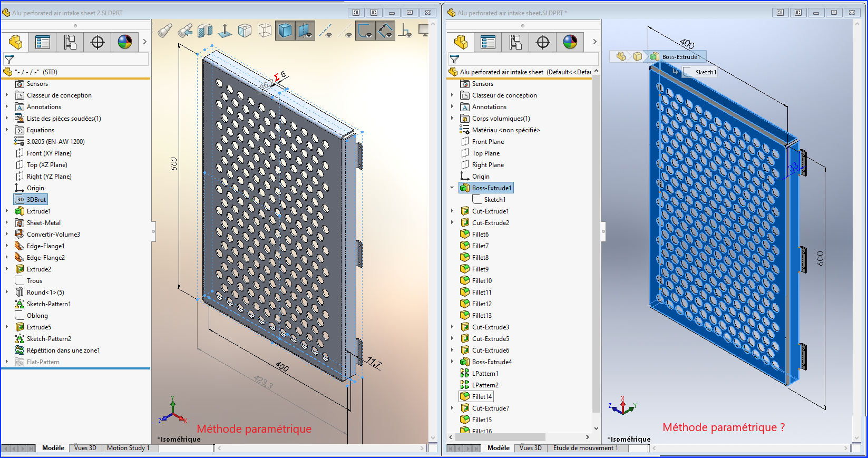Toggle View Sketches visibility
This screenshot has height=458, width=868.
click(366, 31)
